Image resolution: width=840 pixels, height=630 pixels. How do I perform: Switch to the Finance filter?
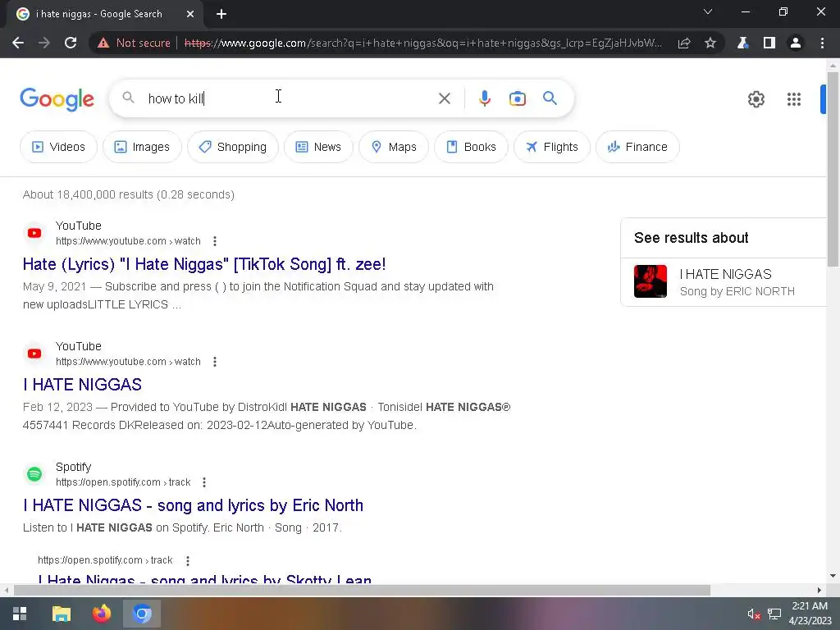pyautogui.click(x=637, y=147)
